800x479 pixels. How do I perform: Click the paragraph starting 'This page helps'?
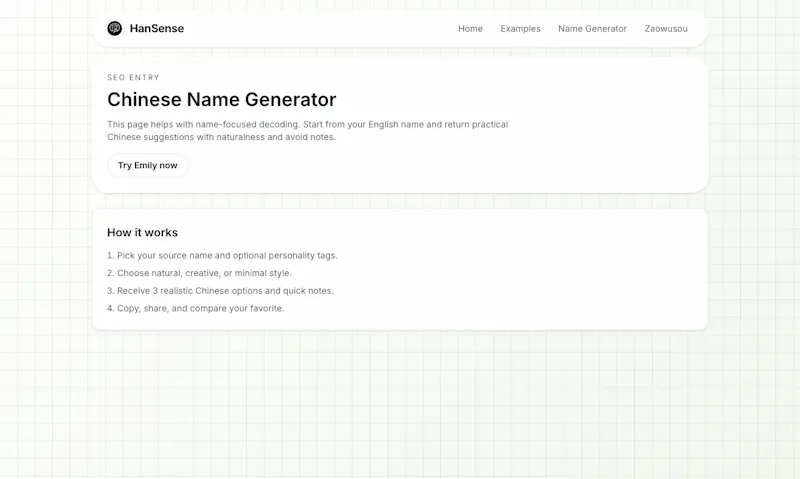click(307, 131)
